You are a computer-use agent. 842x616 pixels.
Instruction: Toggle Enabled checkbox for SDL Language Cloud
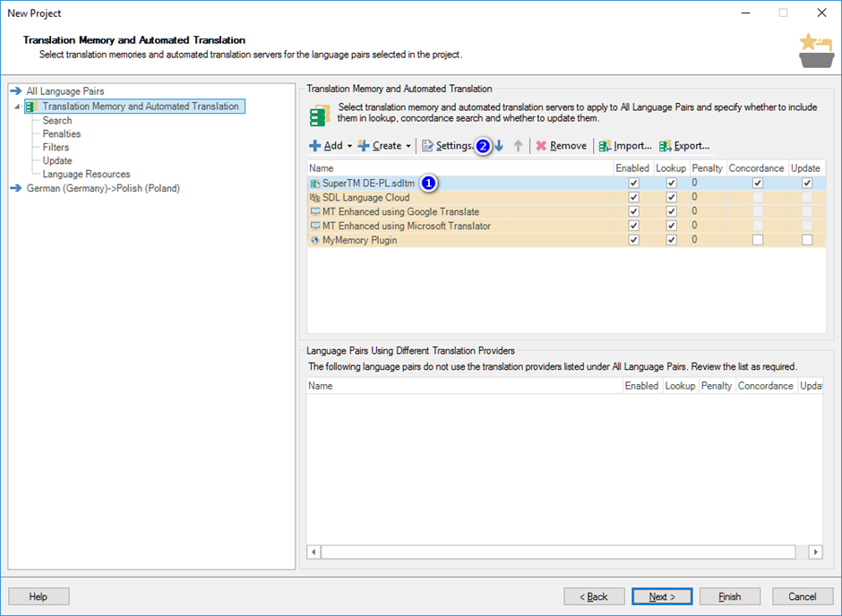[633, 198]
